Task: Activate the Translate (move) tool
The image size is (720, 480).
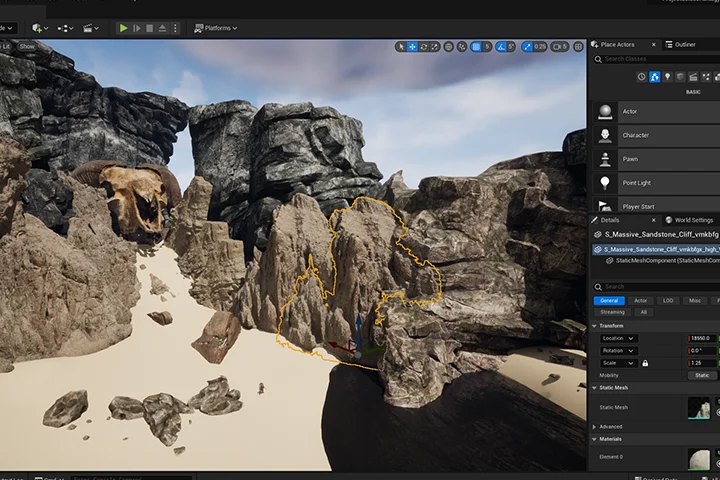Action: [x=412, y=46]
